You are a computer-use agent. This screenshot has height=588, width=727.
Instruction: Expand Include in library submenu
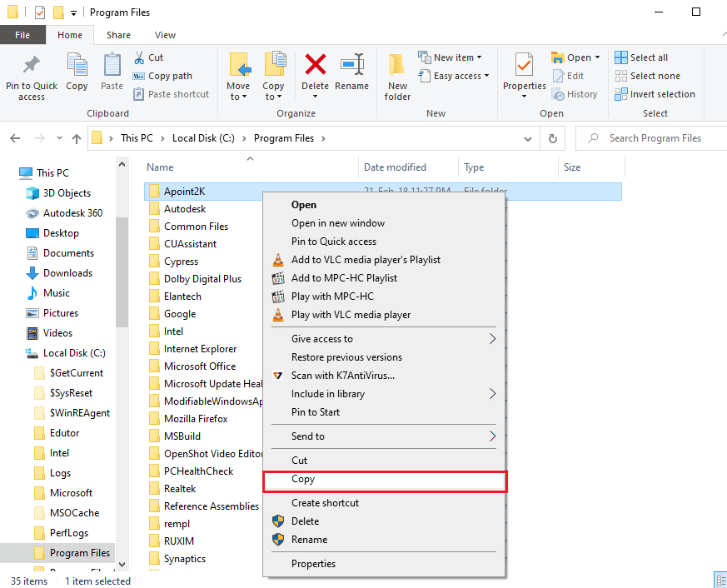point(492,394)
